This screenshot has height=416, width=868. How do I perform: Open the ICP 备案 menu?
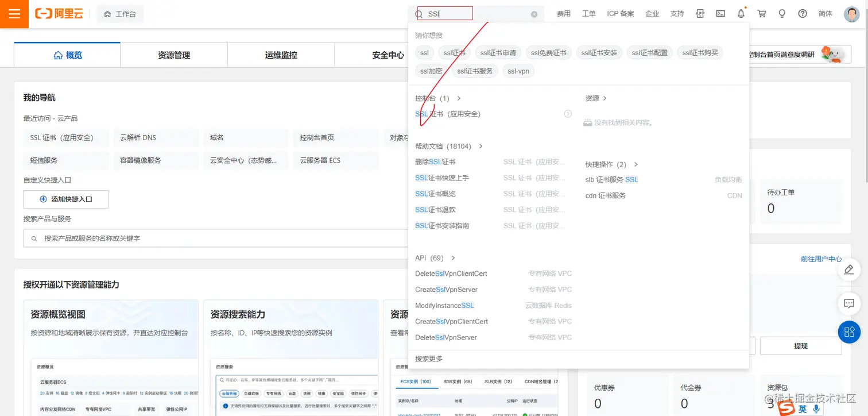click(620, 14)
